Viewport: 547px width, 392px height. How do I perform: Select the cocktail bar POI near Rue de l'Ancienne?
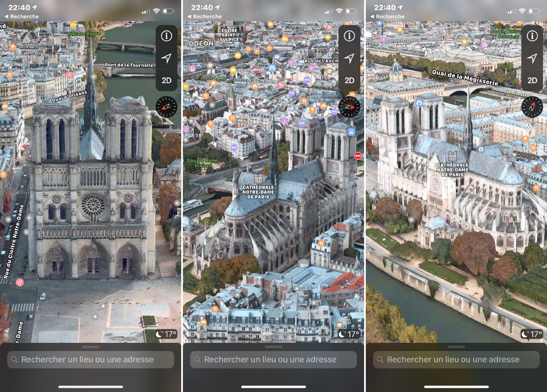(x=312, y=68)
